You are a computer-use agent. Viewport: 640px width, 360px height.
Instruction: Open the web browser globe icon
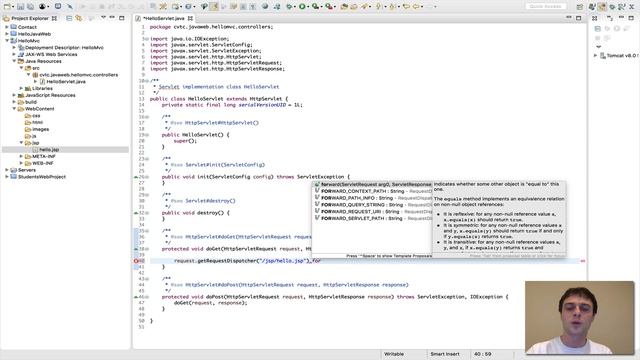265,7
